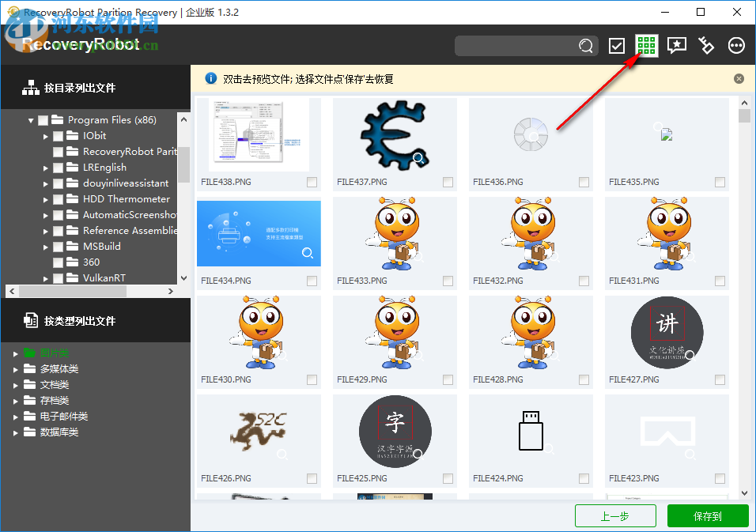
Task: Expand the 多媒体类 category
Action: [x=17, y=368]
